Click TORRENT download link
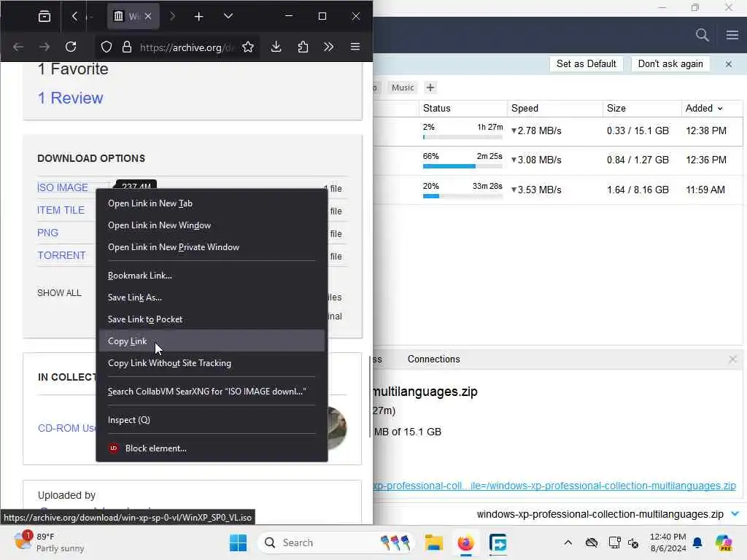 point(61,255)
